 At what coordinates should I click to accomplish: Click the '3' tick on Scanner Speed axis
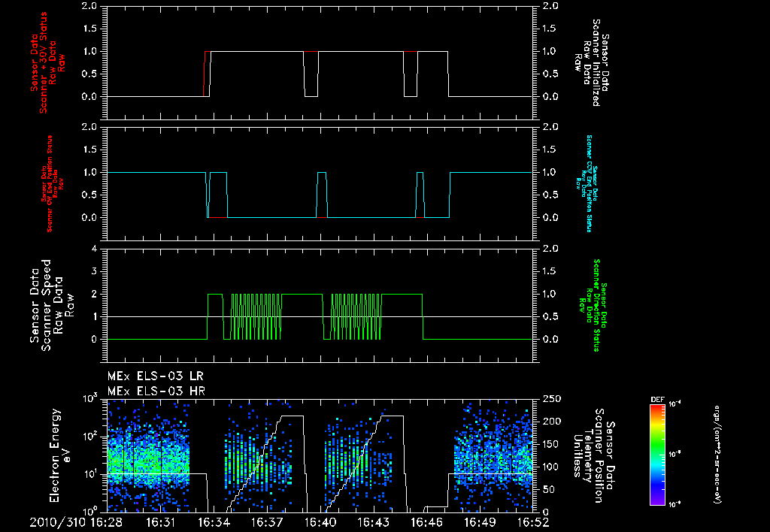point(94,271)
